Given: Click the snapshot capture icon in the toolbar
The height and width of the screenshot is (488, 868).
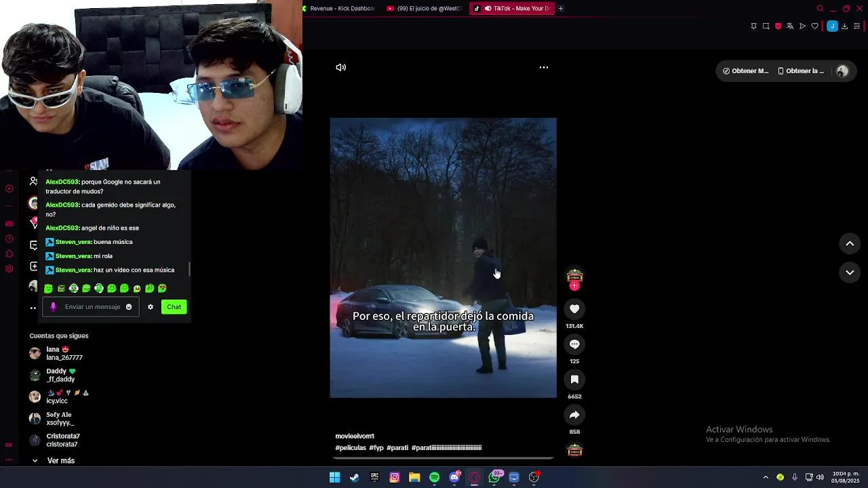Looking at the screenshot, I should click(x=766, y=26).
